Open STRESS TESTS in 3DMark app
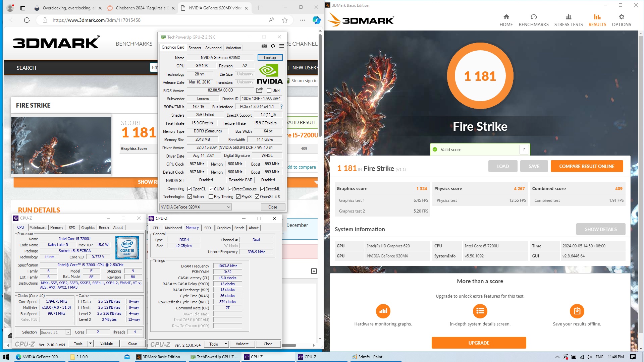This screenshot has height=362, width=644. pos(569,20)
